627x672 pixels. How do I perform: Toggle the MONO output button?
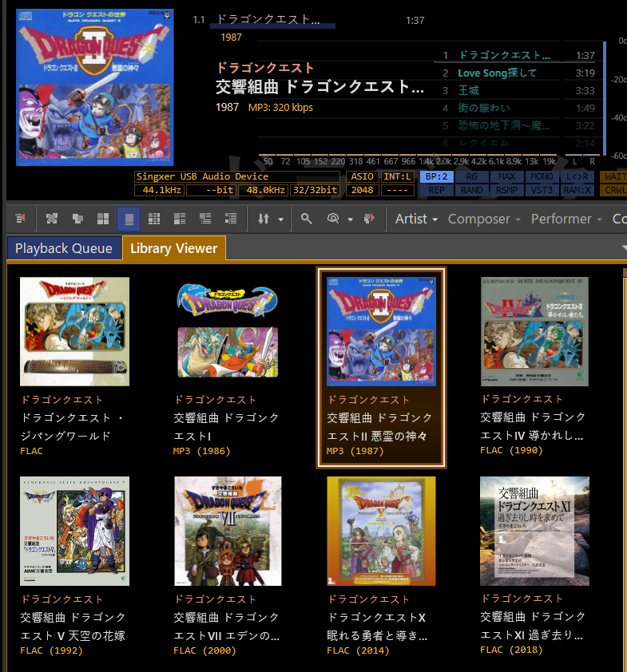542,176
